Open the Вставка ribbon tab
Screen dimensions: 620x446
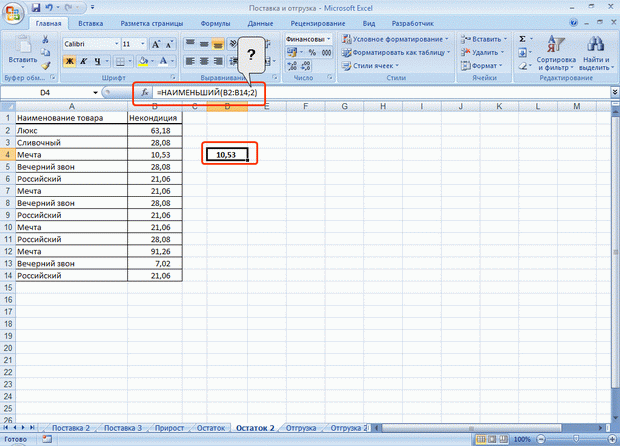(91, 23)
